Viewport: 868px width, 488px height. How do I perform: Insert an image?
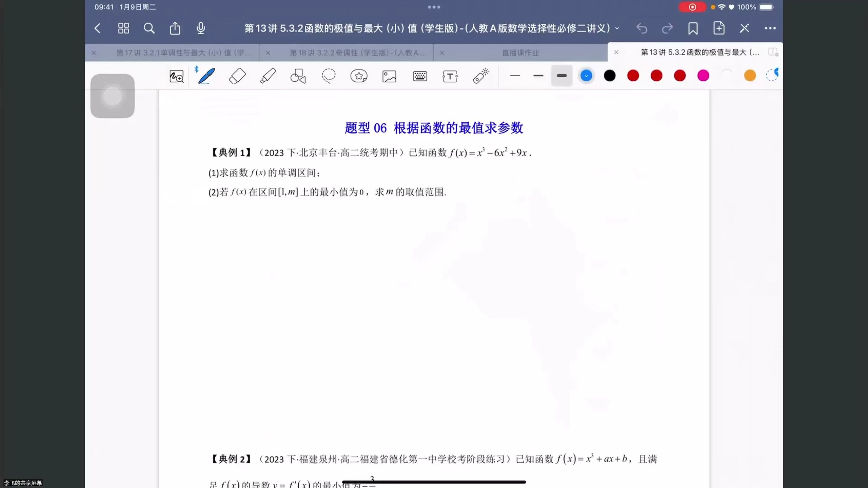coord(389,76)
